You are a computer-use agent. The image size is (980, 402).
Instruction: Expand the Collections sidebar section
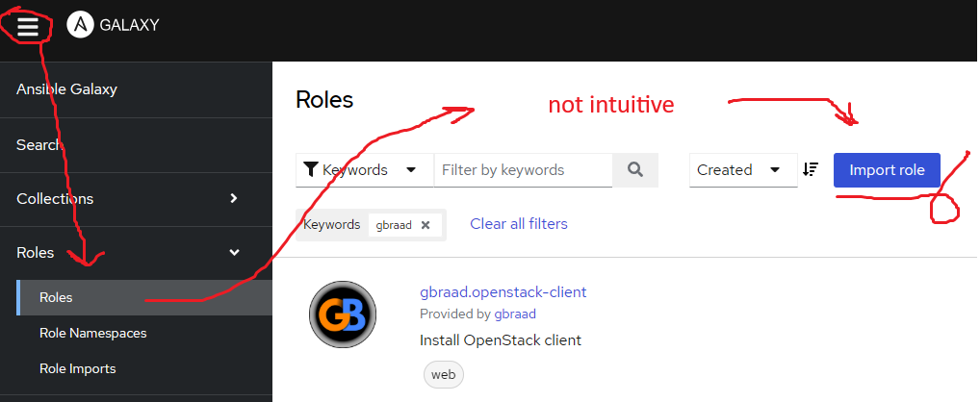(x=137, y=199)
